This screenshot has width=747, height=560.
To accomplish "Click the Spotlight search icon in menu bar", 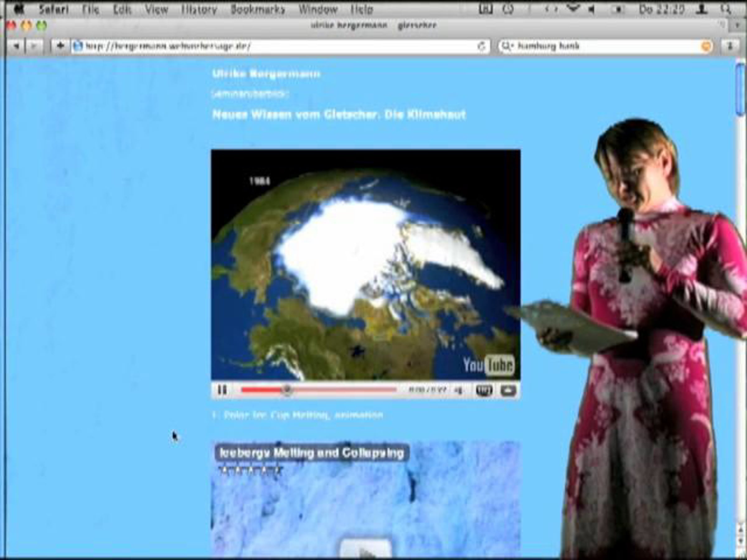I will tap(725, 9).
